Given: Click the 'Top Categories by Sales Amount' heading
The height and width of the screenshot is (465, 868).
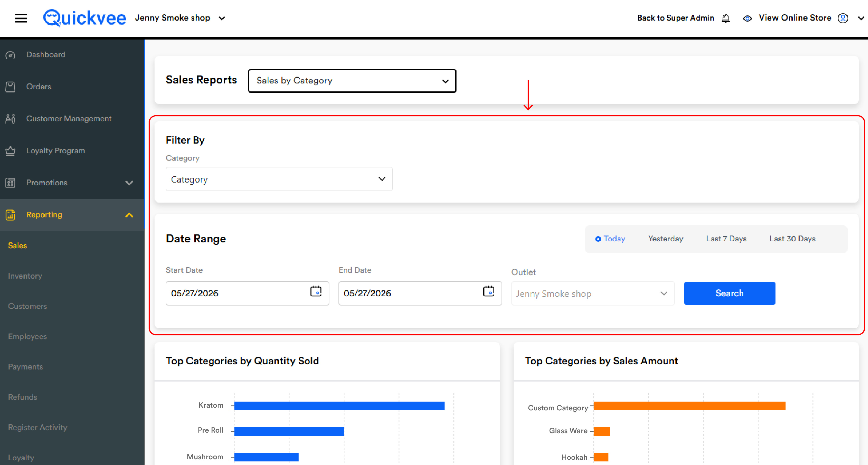Looking at the screenshot, I should click(x=601, y=361).
